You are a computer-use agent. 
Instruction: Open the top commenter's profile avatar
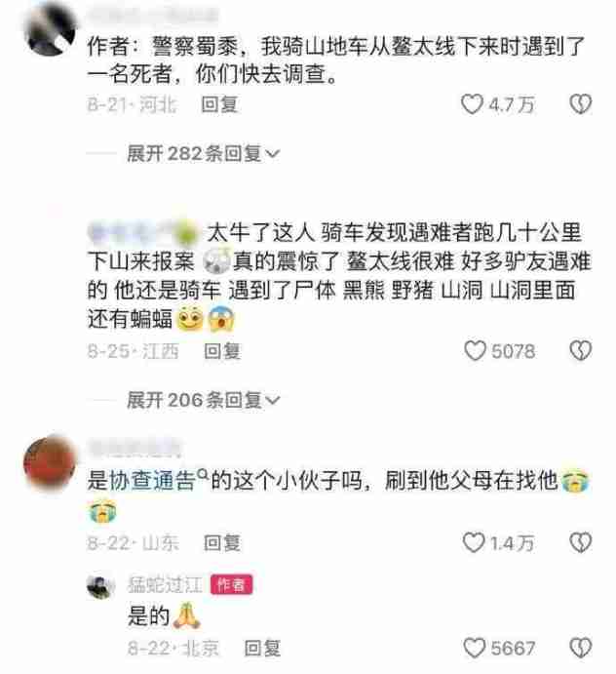50,29
